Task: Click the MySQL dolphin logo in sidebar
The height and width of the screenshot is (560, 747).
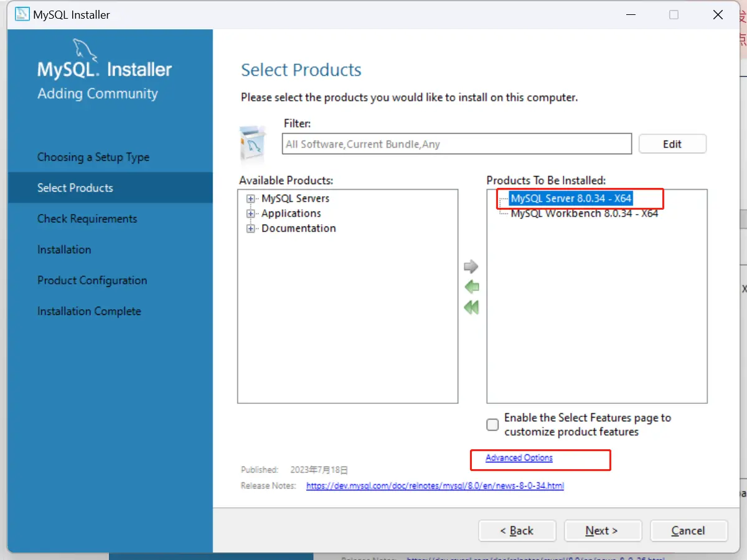Action: click(87, 51)
